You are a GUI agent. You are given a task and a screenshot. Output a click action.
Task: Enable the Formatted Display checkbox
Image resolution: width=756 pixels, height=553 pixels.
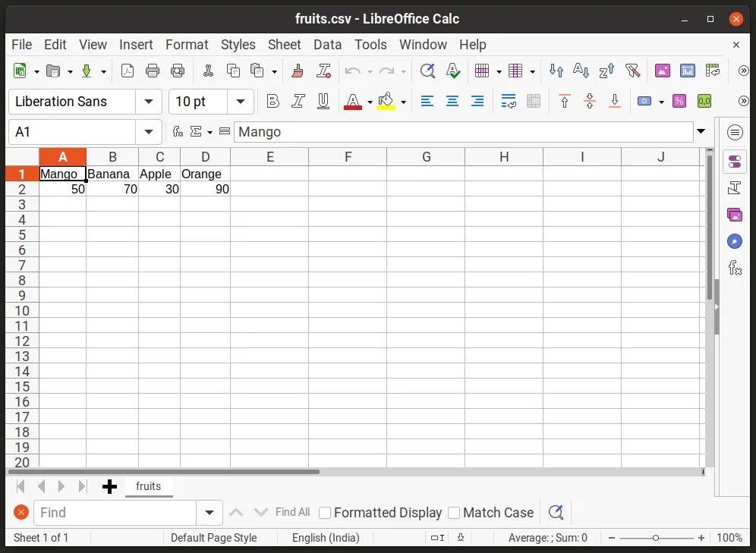click(x=325, y=513)
